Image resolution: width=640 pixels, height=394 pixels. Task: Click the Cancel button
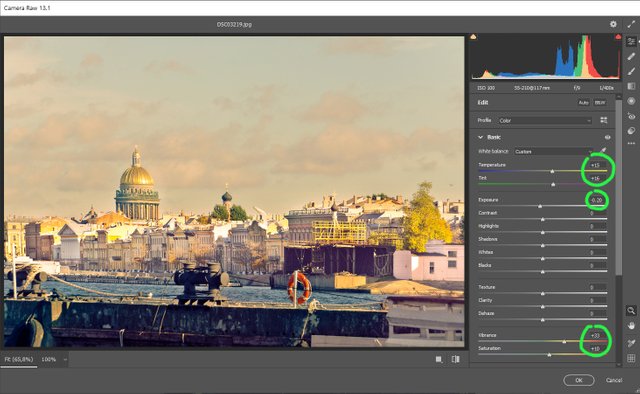pyautogui.click(x=614, y=380)
